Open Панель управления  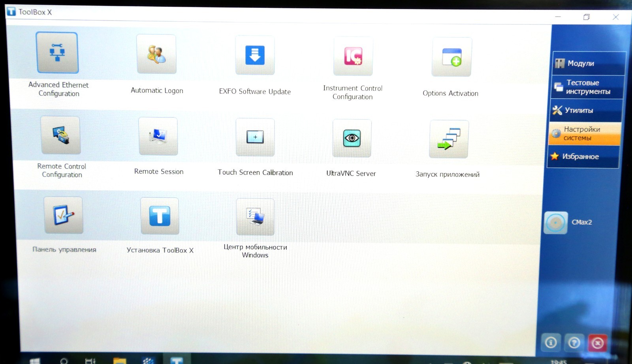(x=63, y=215)
